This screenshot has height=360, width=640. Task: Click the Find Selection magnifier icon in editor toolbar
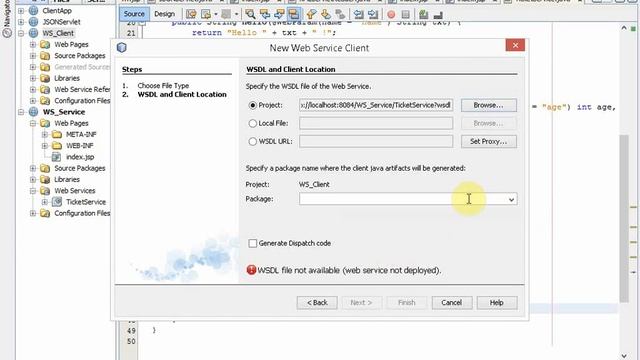pos(250,14)
